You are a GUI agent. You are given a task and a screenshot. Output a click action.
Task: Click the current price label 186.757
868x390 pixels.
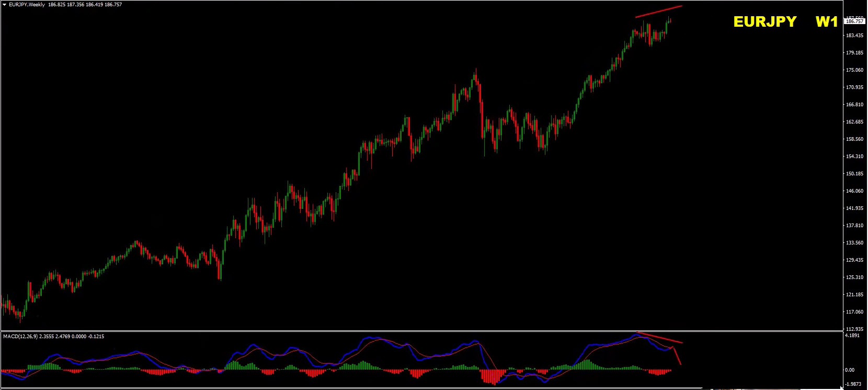coord(854,21)
